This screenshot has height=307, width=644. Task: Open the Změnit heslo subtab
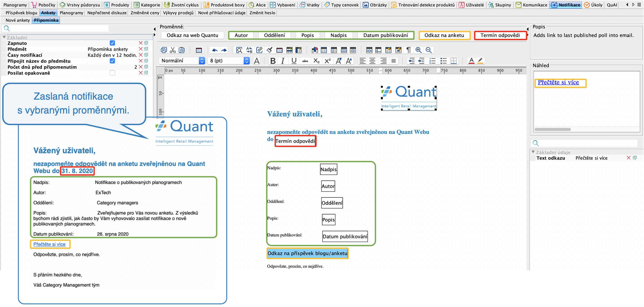coord(262,13)
